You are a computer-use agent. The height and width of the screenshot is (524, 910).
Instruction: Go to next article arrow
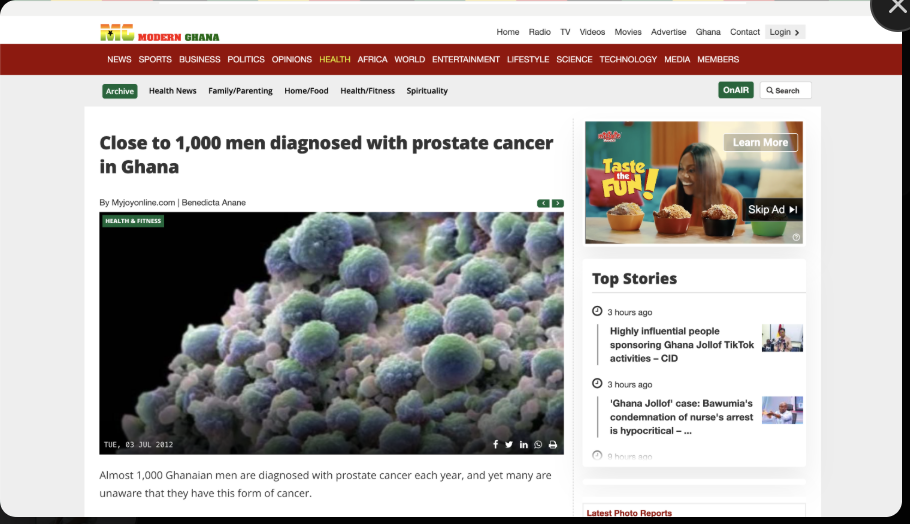[x=558, y=203]
